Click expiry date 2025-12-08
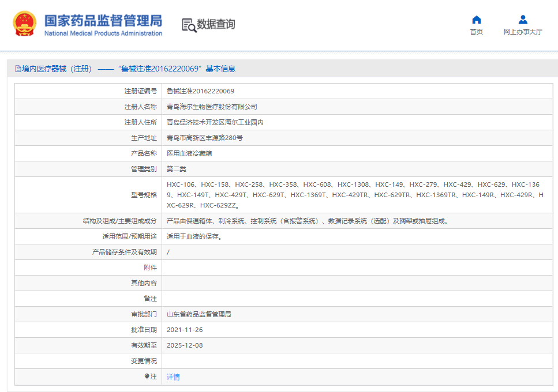The image size is (558, 392). [185, 345]
